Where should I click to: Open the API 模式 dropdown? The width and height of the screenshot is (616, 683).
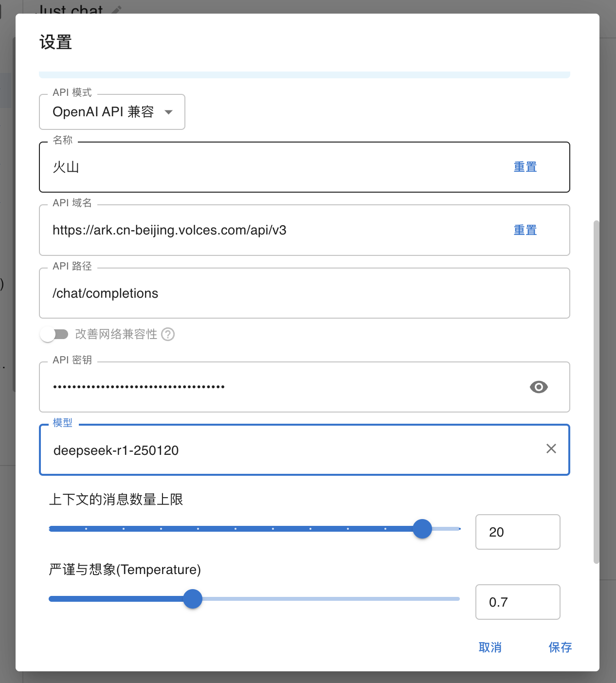coord(112,112)
